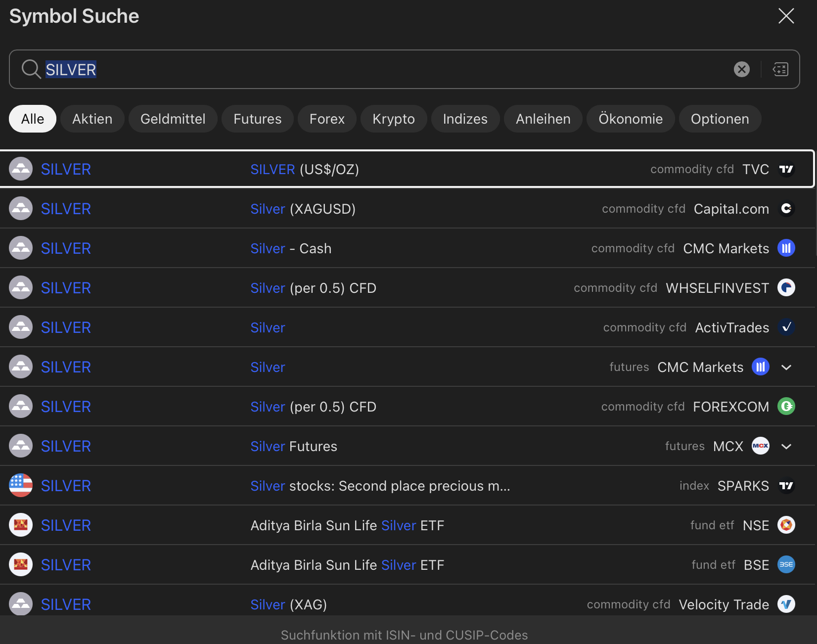Open the expression builder icon in search bar
Image resolution: width=817 pixels, height=644 pixels.
[780, 69]
